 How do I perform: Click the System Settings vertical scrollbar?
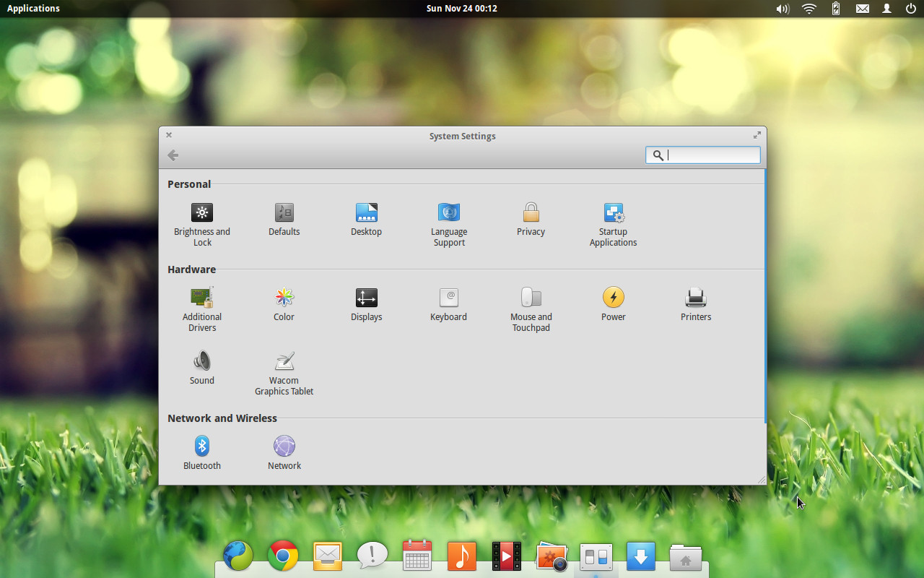pos(764,296)
